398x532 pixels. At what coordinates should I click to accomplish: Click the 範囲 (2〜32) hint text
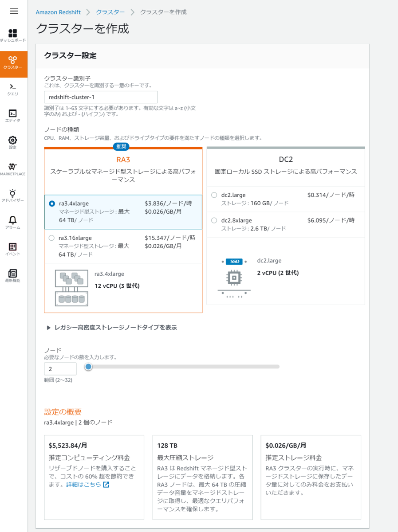click(x=58, y=380)
